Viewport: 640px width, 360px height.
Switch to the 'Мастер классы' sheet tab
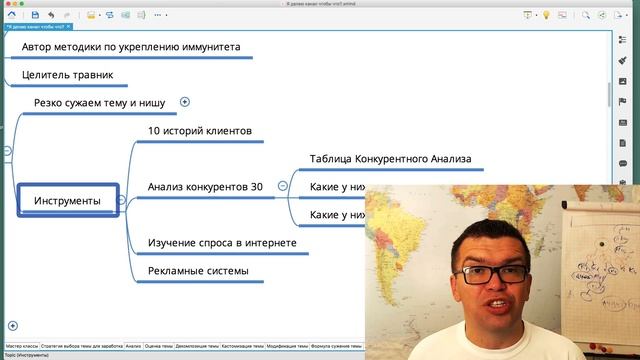pos(22,346)
